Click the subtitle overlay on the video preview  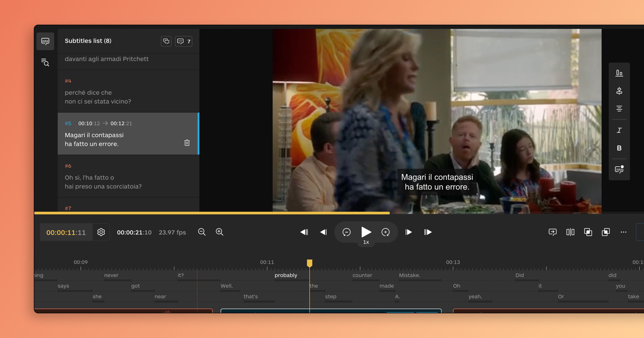tap(437, 182)
